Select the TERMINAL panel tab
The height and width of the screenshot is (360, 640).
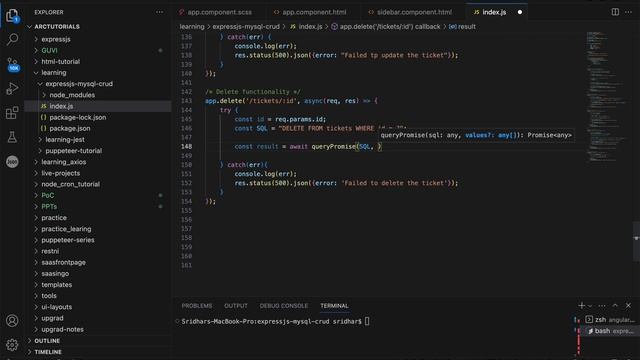pos(334,306)
